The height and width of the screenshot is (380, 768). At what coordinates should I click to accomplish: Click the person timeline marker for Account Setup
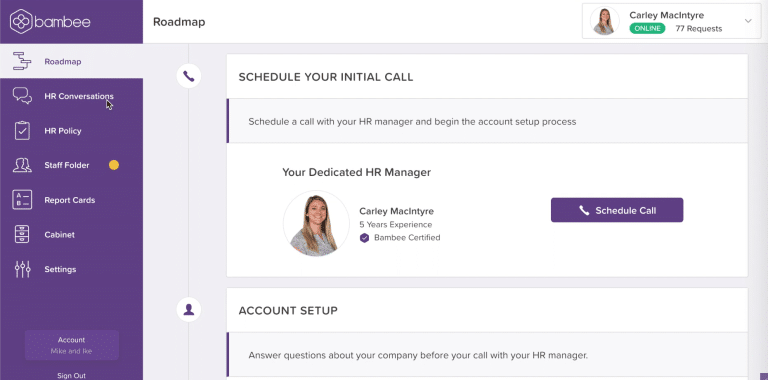click(x=189, y=309)
